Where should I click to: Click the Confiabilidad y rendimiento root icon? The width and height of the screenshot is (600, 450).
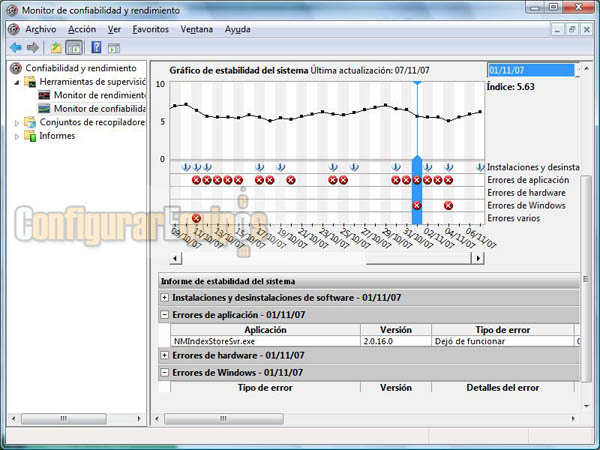16,68
